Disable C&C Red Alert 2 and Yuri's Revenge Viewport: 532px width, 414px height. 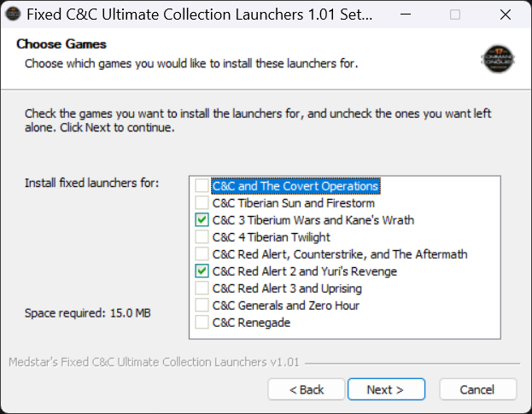click(202, 271)
